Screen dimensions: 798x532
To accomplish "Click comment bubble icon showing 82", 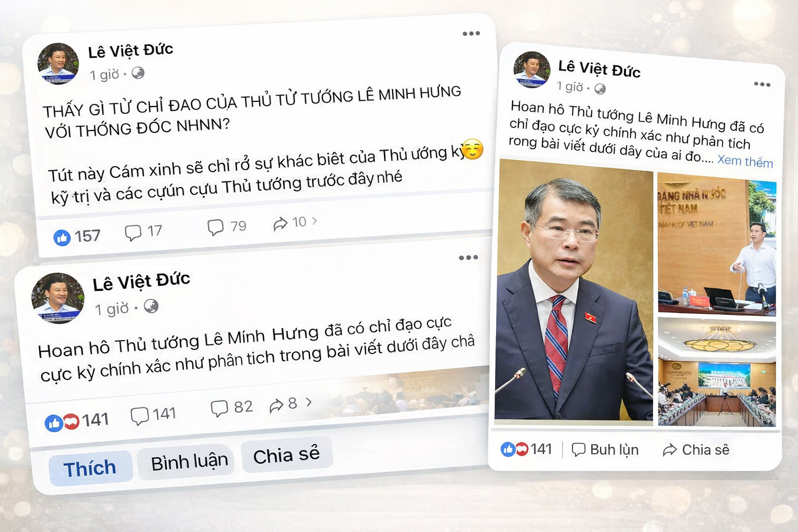I will (219, 408).
